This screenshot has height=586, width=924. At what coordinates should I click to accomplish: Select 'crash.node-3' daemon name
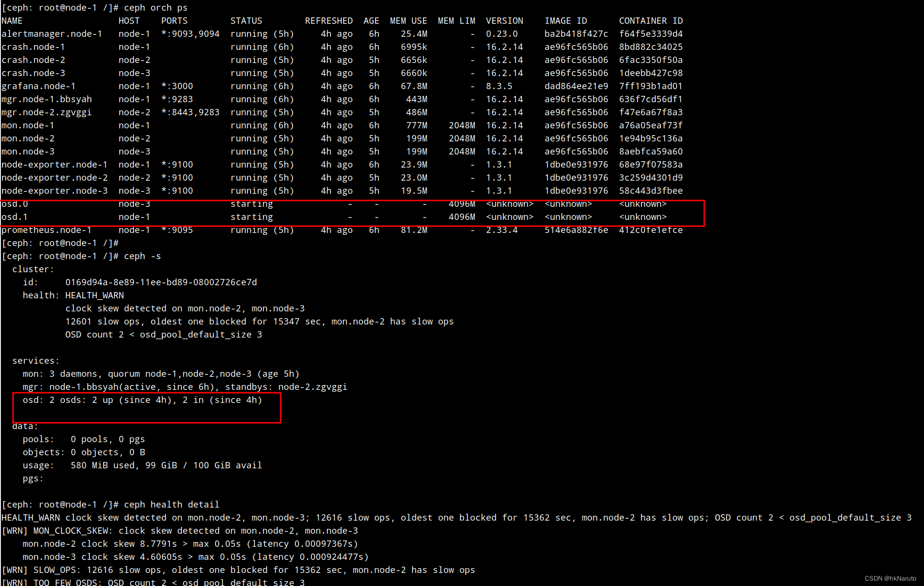tap(33, 73)
